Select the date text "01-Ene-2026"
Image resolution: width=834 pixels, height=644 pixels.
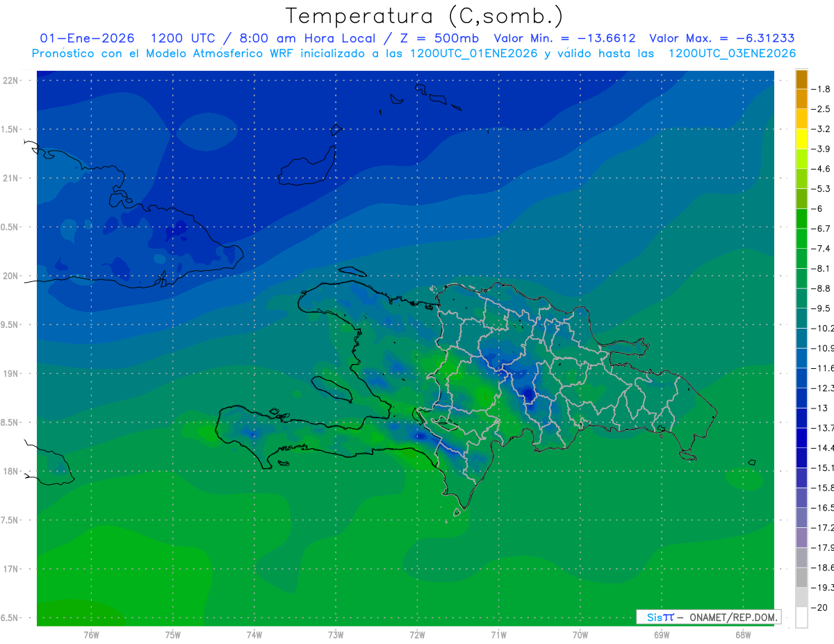click(x=88, y=38)
